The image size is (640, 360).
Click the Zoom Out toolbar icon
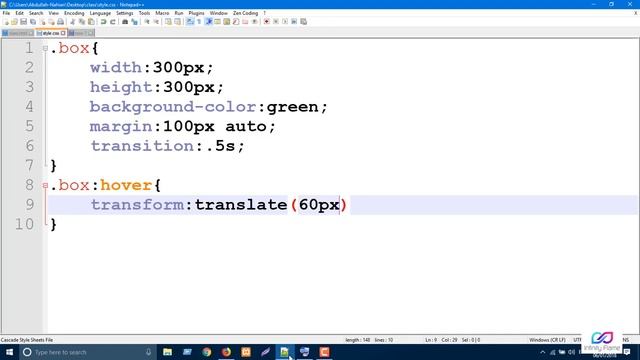(156, 22)
